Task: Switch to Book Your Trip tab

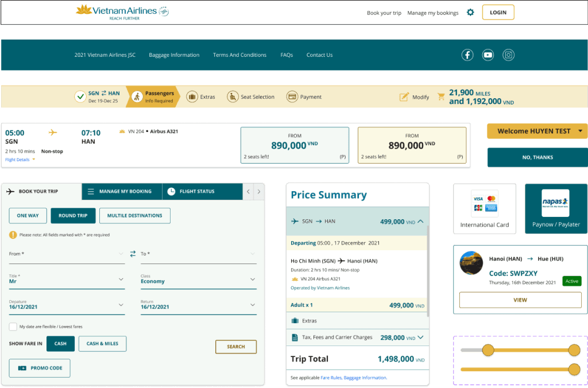Action: (41, 191)
